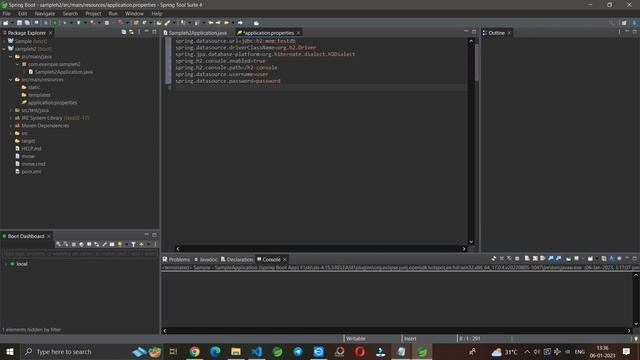Viewport: 640px width, 360px height.
Task: Expand the Maven Dependencies node
Action: coord(11,126)
